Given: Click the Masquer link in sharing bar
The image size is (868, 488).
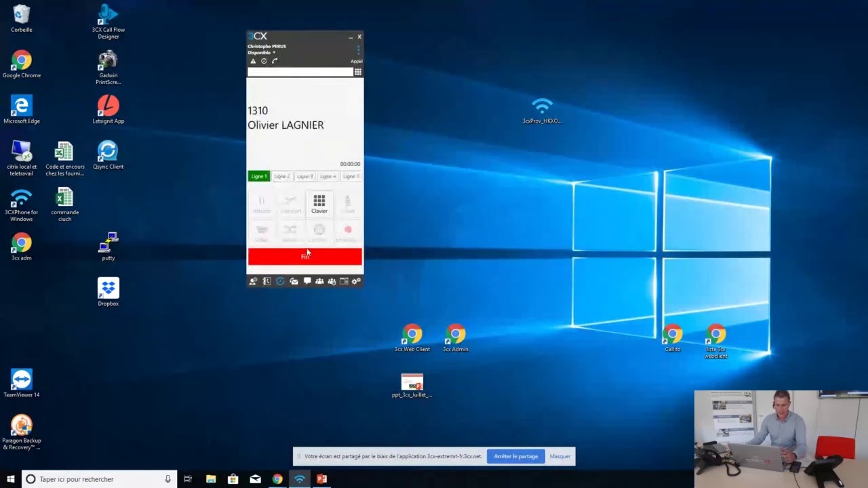Looking at the screenshot, I should (x=560, y=456).
